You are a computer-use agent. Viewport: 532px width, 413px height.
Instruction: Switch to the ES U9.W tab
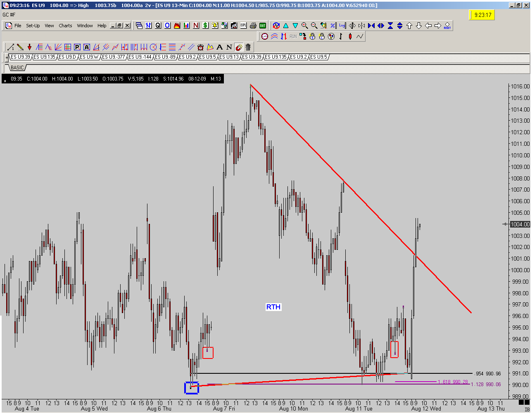point(89,57)
